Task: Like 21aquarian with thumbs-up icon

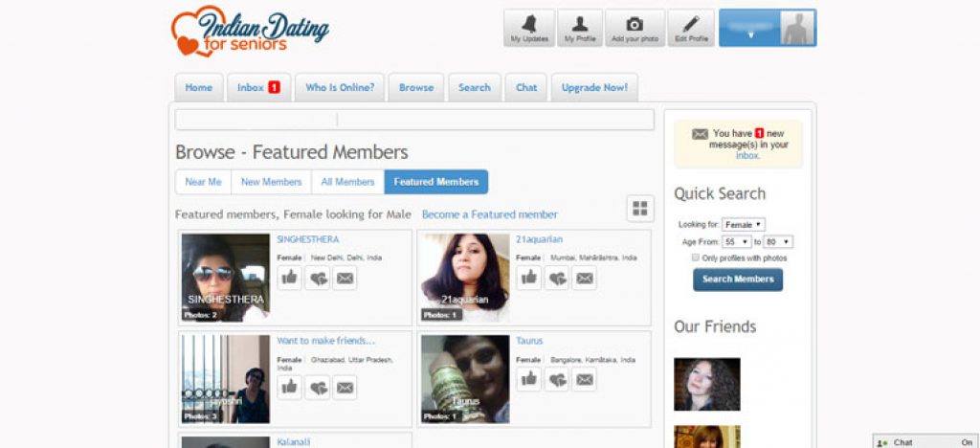Action: click(528, 278)
